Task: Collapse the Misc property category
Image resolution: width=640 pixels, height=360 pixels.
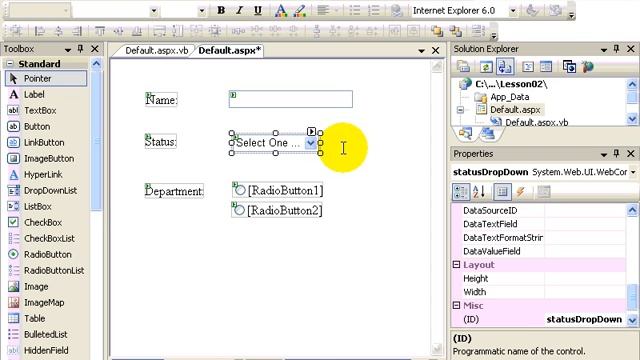Action: pos(457,305)
